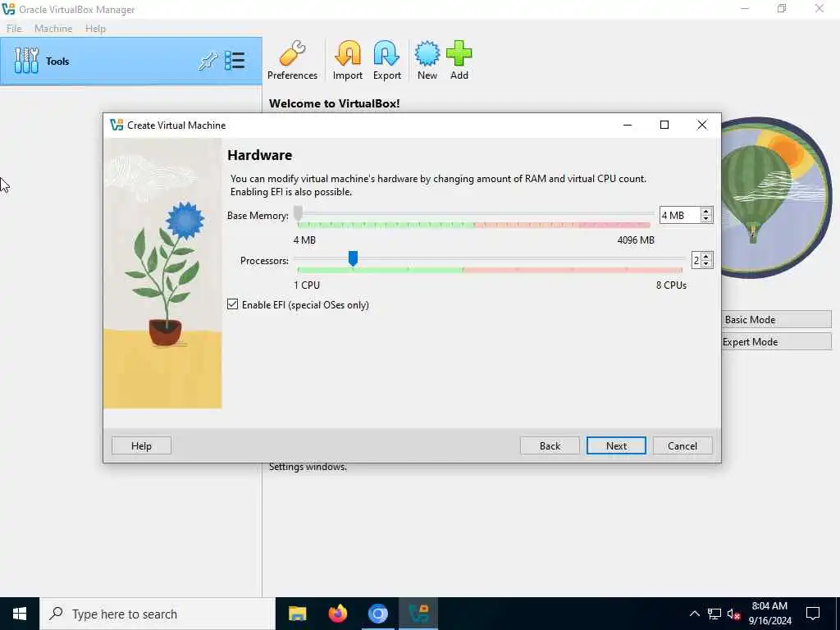Image resolution: width=840 pixels, height=630 pixels.
Task: Click the Hardware heading in the wizard
Action: tap(260, 155)
